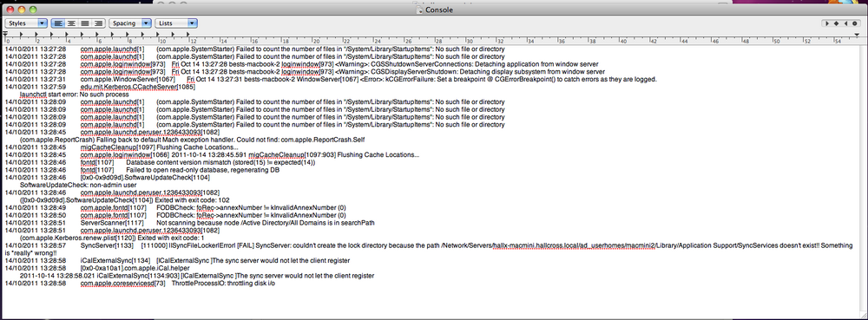The width and height of the screenshot is (868, 320).
Task: Click 'SoftwareUpdateCheck: non-admin user' line
Action: (77, 185)
